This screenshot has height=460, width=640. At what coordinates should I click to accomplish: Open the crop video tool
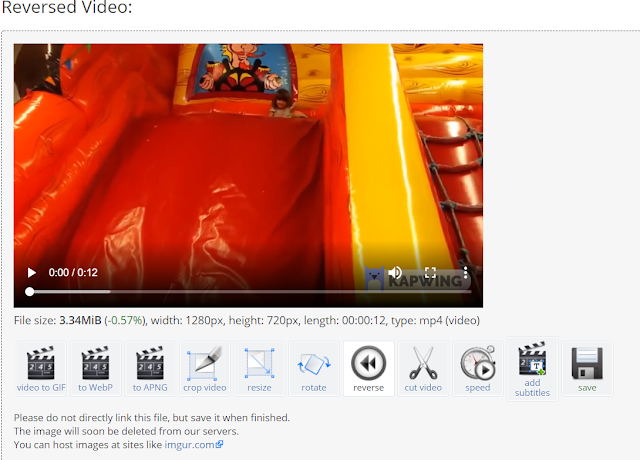point(205,369)
